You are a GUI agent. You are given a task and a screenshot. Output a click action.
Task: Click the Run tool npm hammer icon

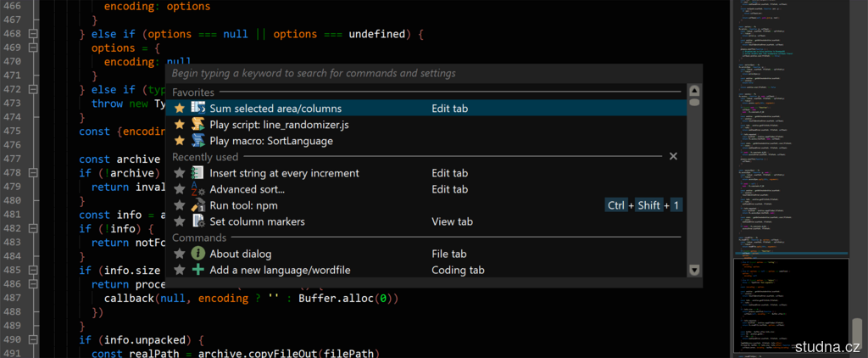(198, 205)
